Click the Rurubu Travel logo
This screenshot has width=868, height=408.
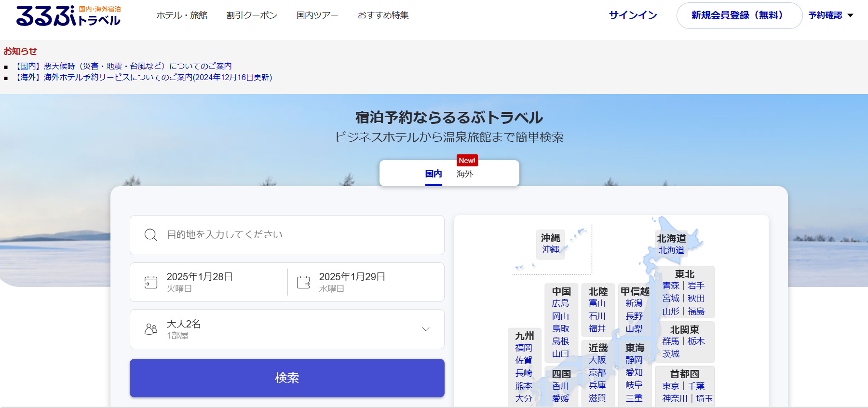pyautogui.click(x=68, y=16)
